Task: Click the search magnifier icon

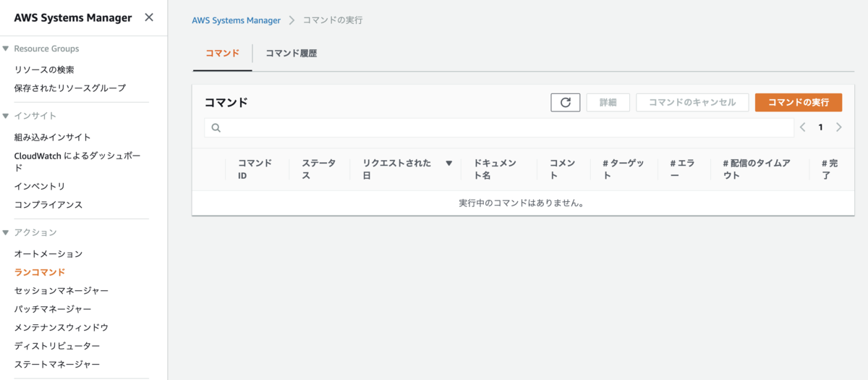Action: 216,128
